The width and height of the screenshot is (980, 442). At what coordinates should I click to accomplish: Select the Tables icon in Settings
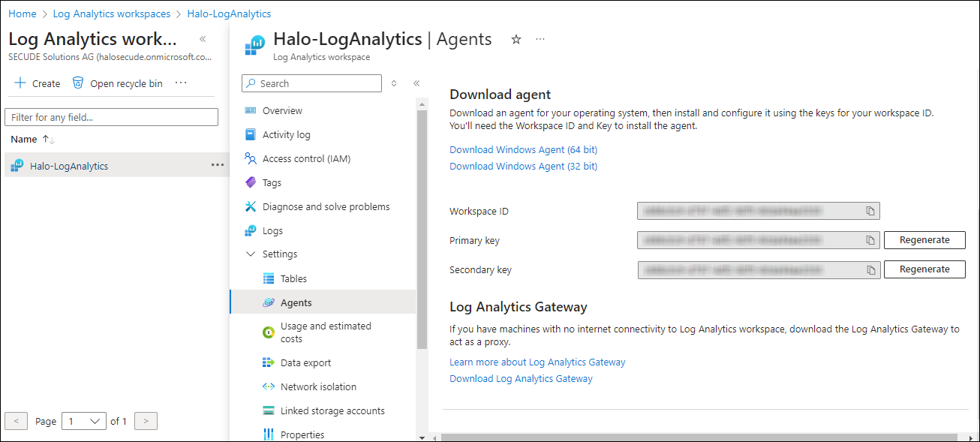coord(268,278)
